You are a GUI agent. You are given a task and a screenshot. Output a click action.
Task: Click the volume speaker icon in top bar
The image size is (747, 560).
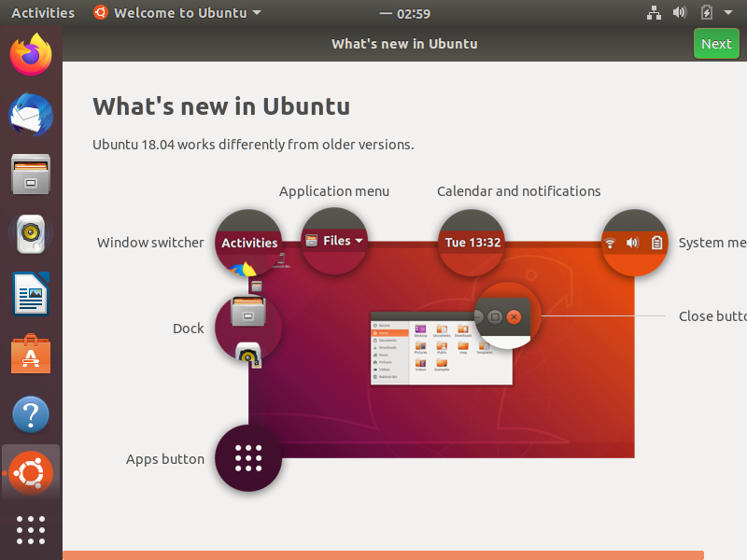[680, 12]
